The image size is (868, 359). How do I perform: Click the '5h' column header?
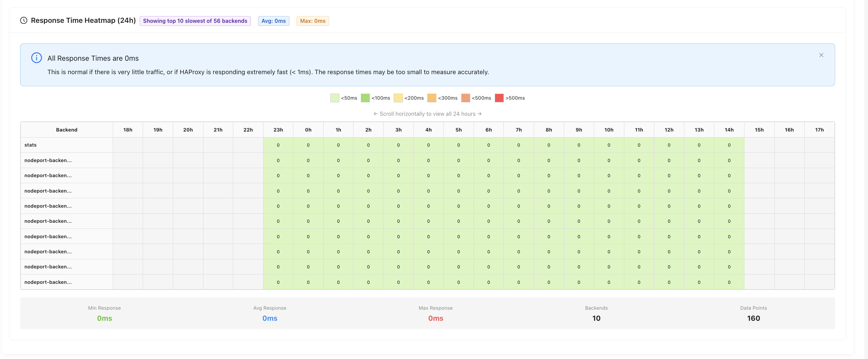(459, 130)
